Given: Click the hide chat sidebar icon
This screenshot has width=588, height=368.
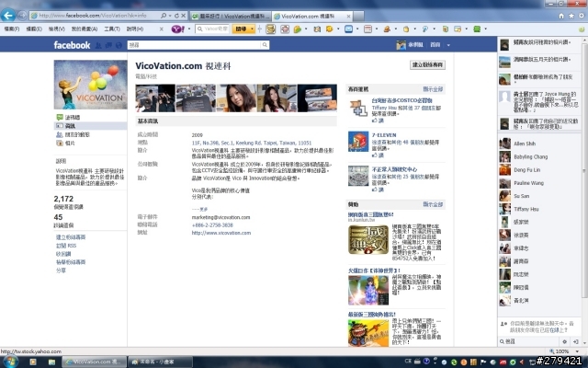Looking at the screenshot, I should pos(576,341).
